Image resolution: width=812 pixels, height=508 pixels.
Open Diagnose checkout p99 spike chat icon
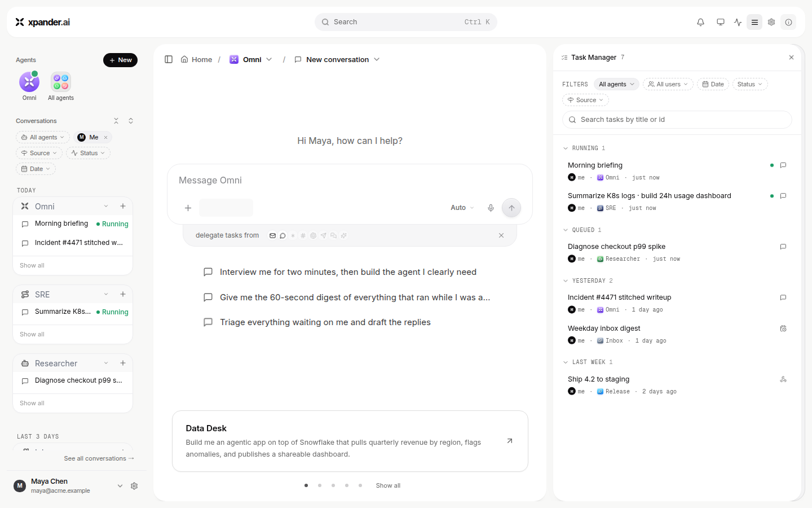click(783, 247)
